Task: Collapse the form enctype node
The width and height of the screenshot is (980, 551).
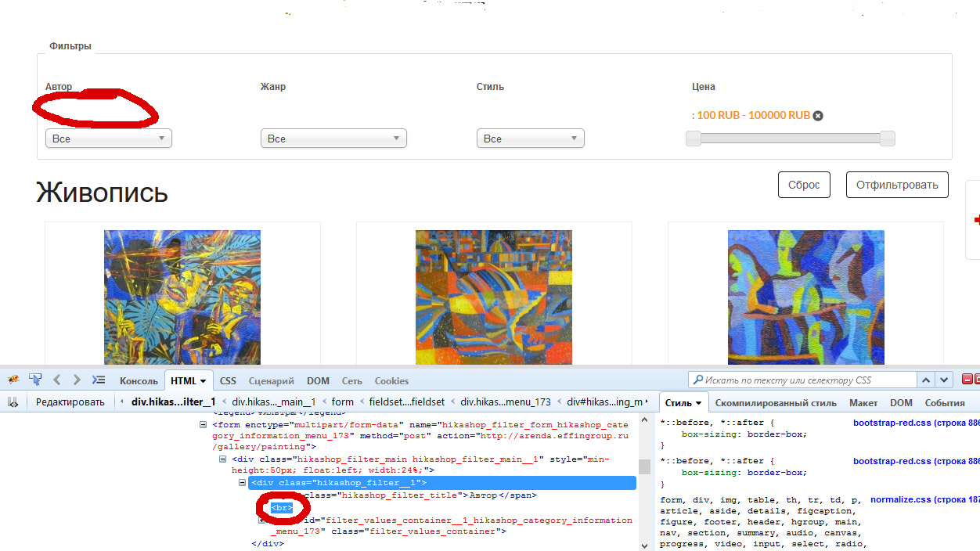Action: [204, 425]
